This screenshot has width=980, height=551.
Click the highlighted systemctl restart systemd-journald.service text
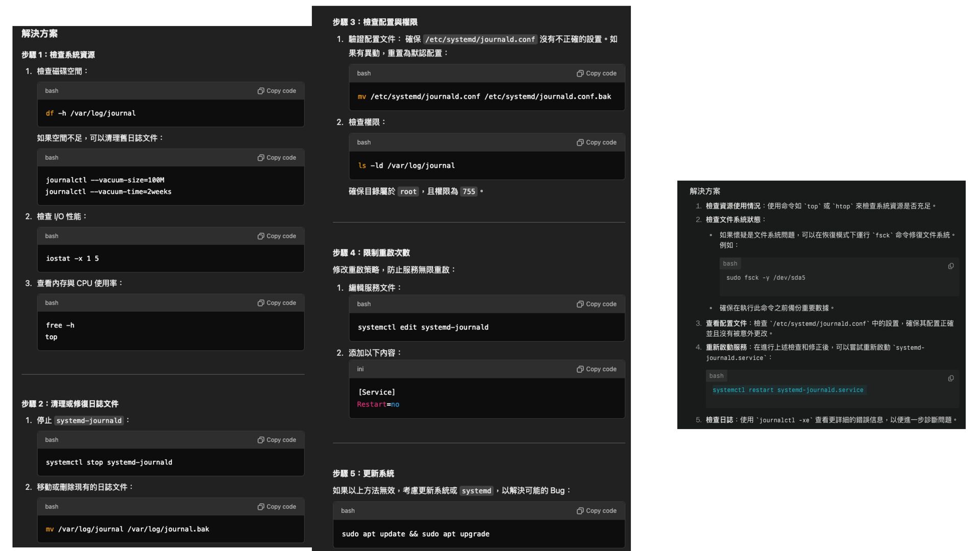pyautogui.click(x=788, y=390)
